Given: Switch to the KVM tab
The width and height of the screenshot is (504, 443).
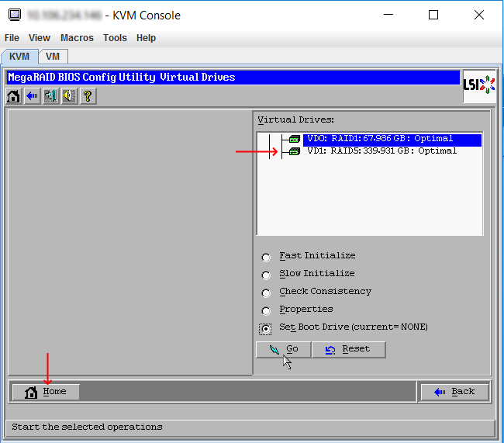Looking at the screenshot, I should click(19, 57).
